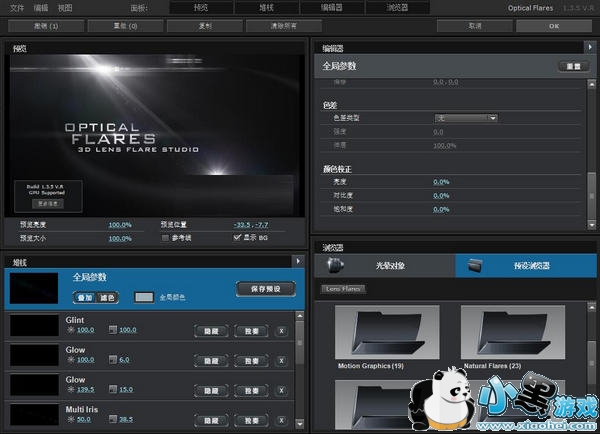600x434 pixels.
Task: Click the Multi Iris scale icon
Action: pyautogui.click(x=113, y=419)
